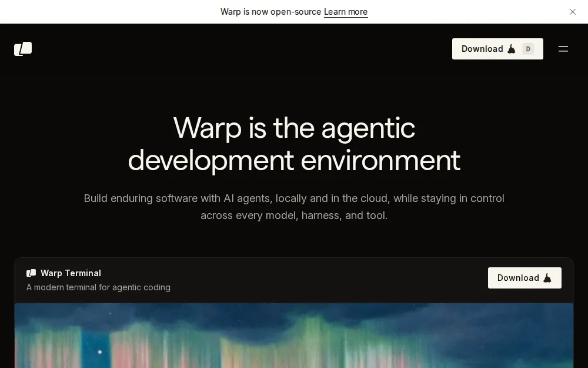Viewport: 588px width, 368px height.
Task: Follow the Learn more link in banner
Action: (346, 12)
